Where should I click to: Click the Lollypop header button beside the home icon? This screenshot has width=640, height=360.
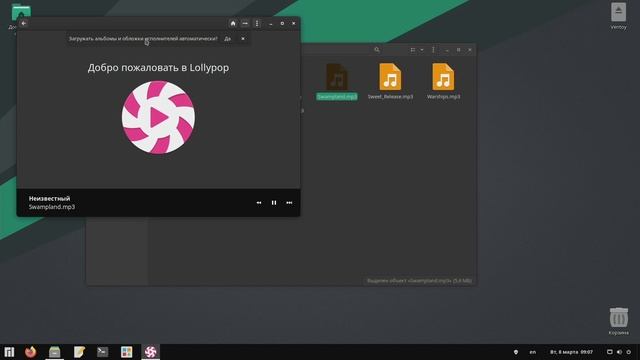tap(245, 23)
